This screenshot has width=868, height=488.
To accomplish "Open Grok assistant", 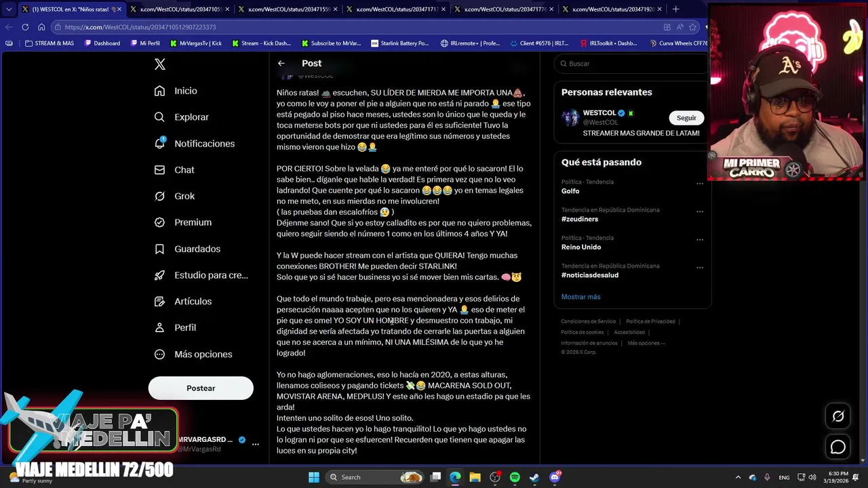I will point(174,197).
